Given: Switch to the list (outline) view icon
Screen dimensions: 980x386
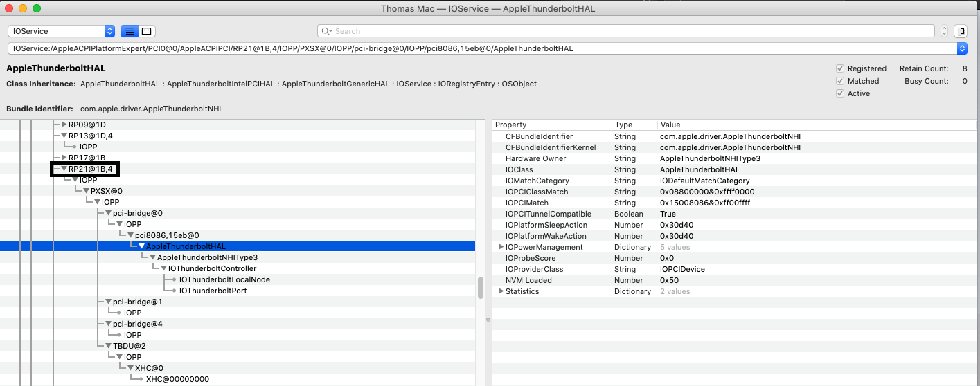Looking at the screenshot, I should tap(129, 31).
